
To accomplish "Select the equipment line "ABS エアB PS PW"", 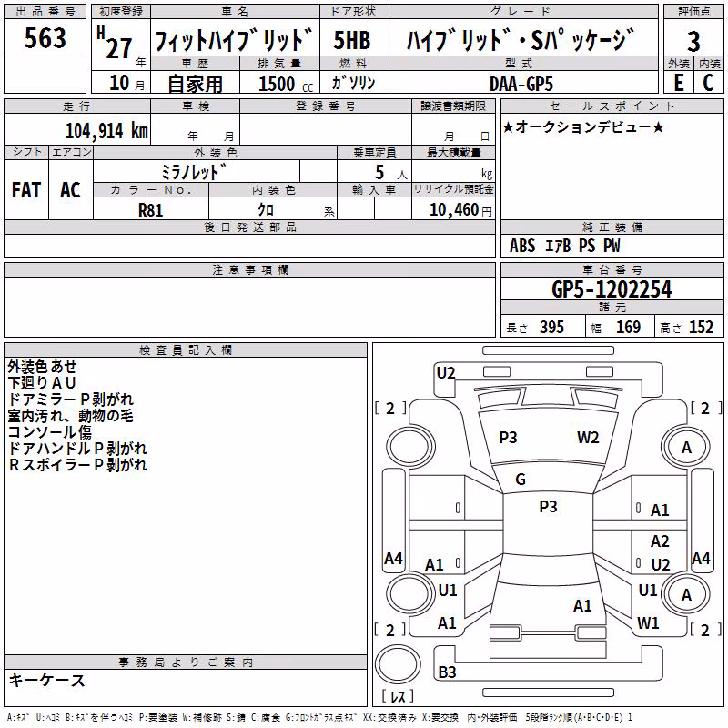I will click(564, 246).
